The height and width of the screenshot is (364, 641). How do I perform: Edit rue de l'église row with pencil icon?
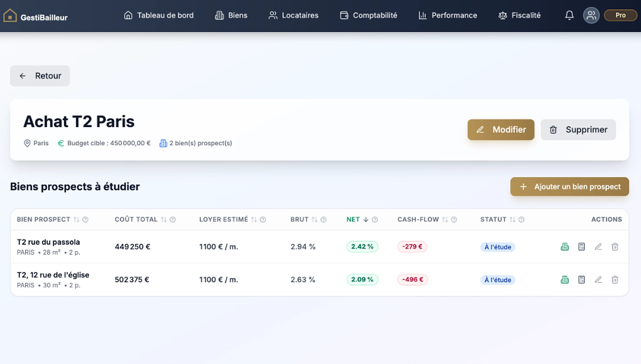[598, 280]
